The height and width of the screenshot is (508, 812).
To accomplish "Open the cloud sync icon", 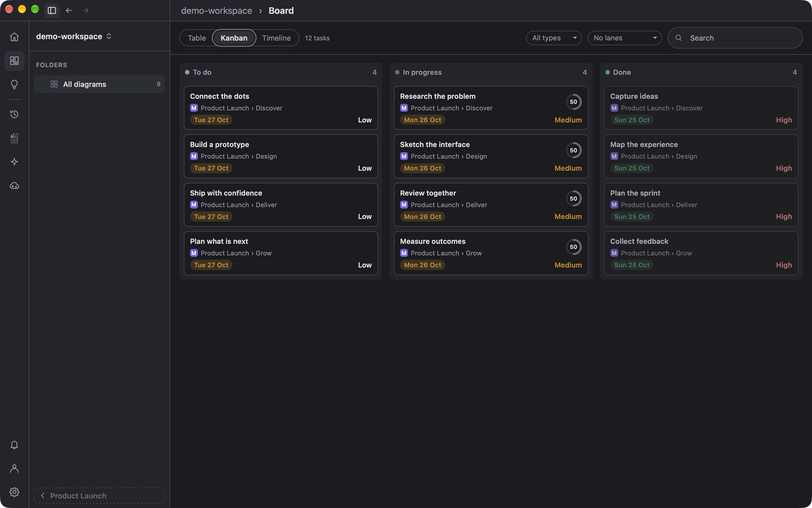I will pyautogui.click(x=14, y=185).
